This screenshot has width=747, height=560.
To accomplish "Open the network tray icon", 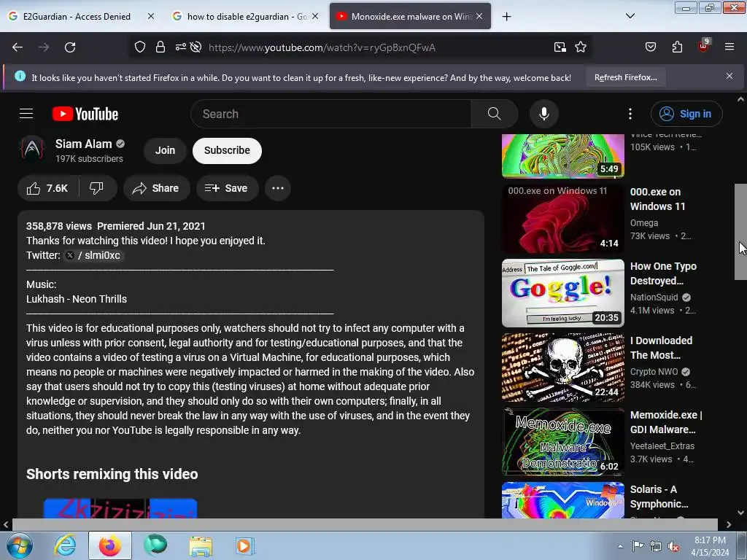I will click(656, 547).
